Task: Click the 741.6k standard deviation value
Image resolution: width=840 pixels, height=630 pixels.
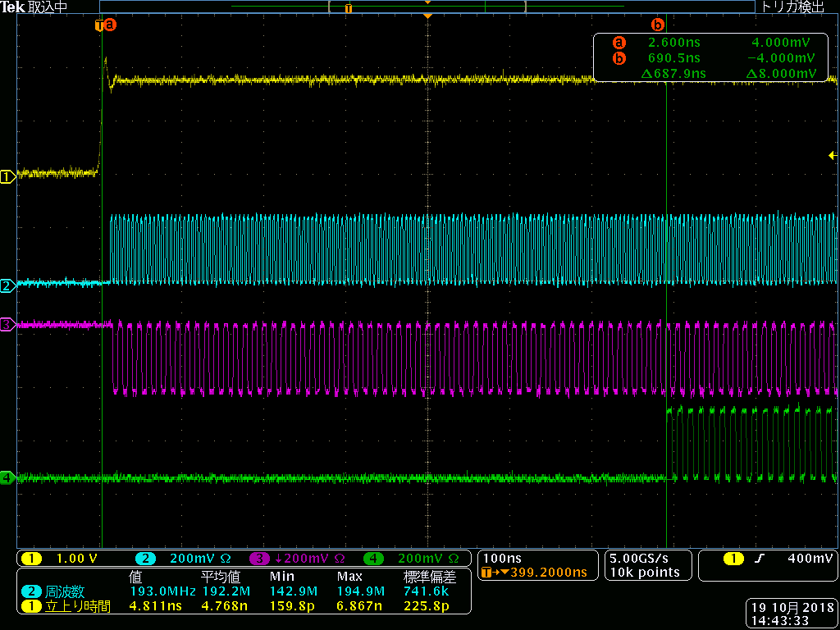Action: coord(426,591)
